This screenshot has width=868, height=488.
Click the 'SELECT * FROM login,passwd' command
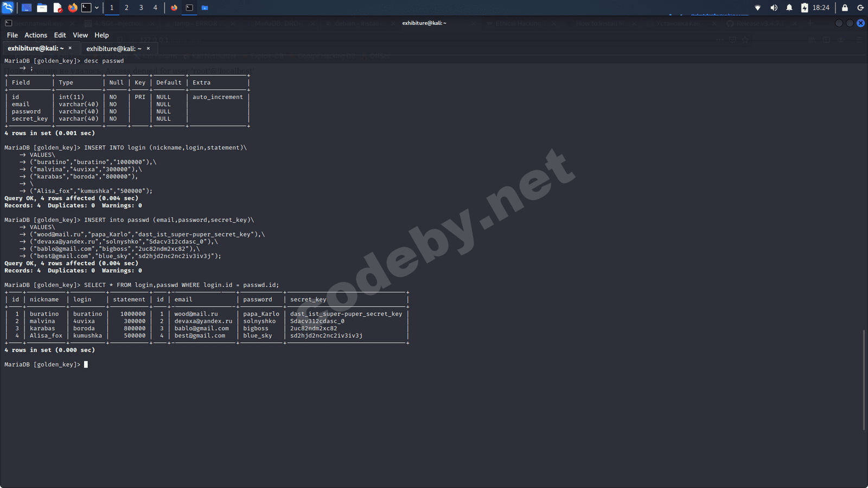tap(182, 285)
